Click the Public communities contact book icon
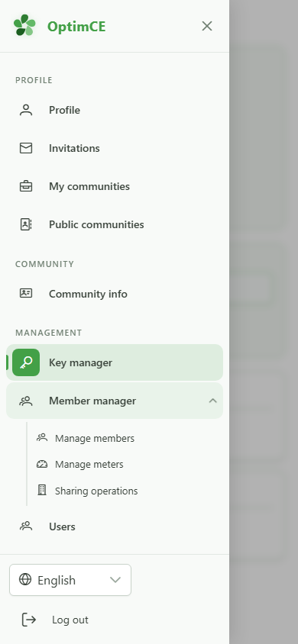Screen dimensions: 298x644 coord(26,224)
